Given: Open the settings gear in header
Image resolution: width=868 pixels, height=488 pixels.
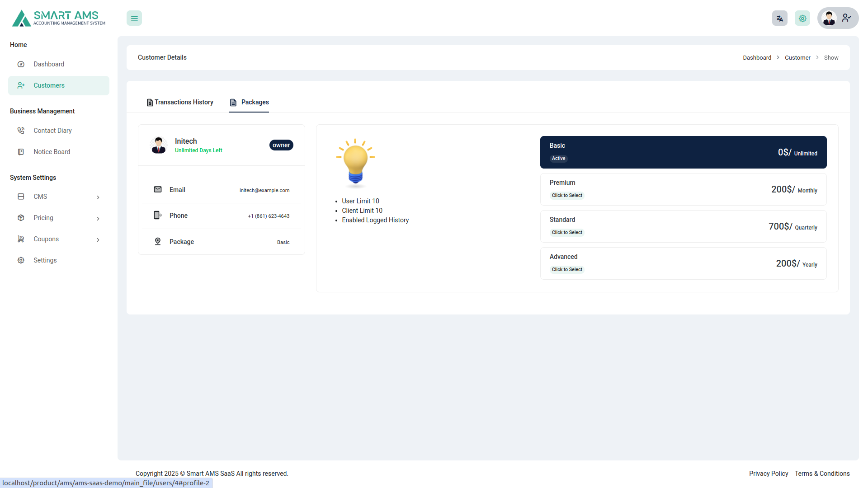Looking at the screenshot, I should coord(802,18).
